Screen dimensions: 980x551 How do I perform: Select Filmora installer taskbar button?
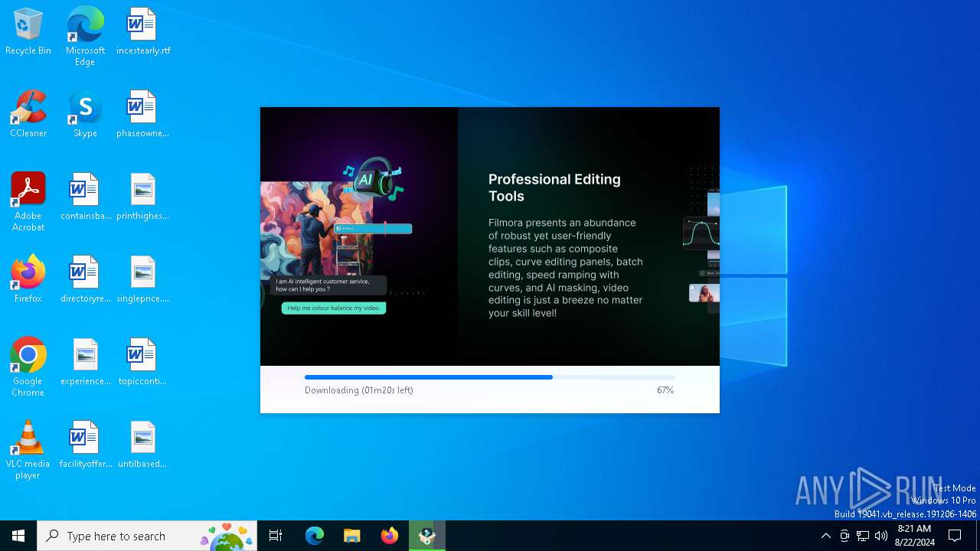pyautogui.click(x=427, y=536)
